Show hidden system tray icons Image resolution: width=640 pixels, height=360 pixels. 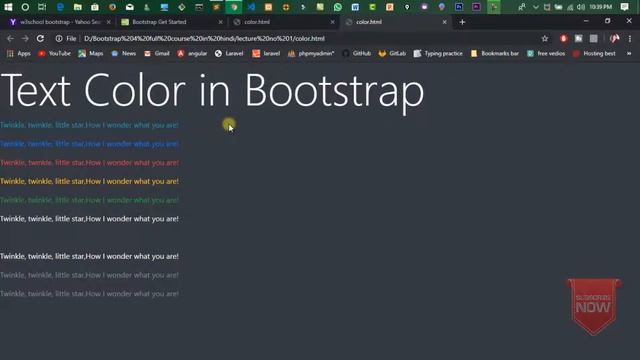(536, 7)
